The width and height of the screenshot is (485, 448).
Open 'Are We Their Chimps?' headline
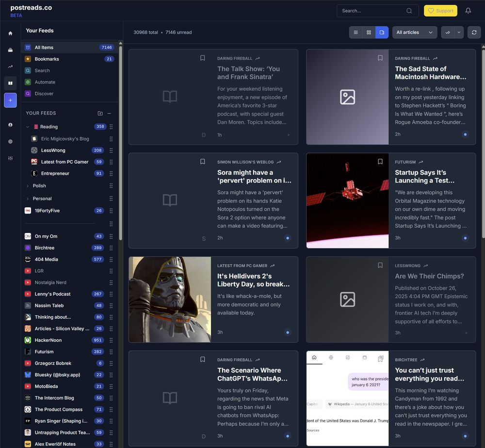tap(429, 276)
